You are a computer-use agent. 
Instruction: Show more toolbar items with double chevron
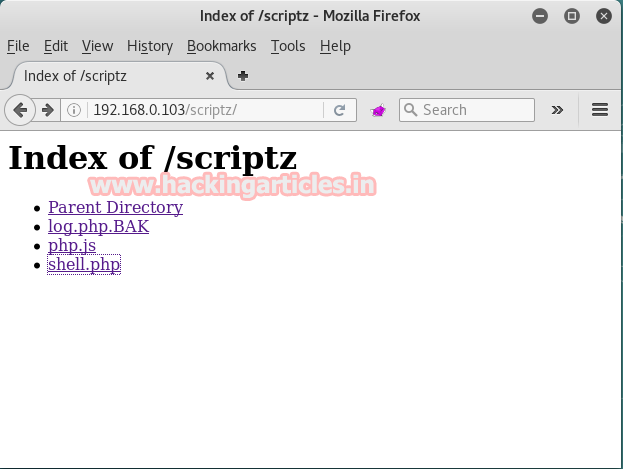click(x=557, y=110)
